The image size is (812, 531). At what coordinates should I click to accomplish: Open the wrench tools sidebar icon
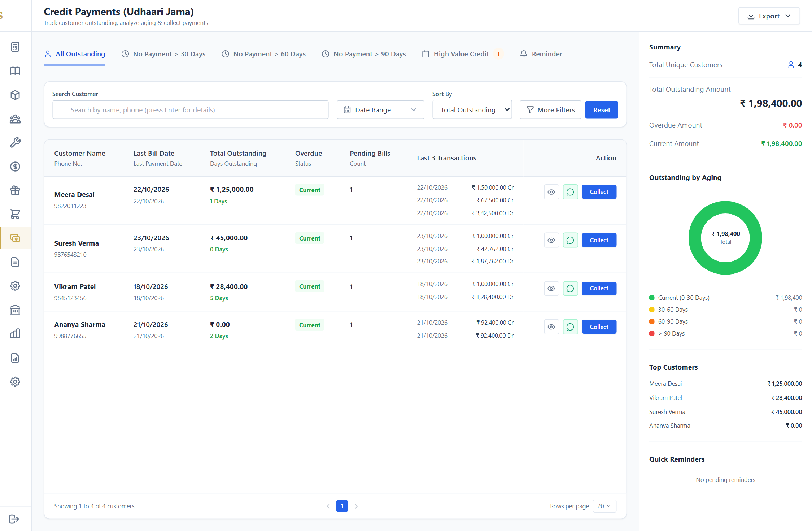[15, 143]
